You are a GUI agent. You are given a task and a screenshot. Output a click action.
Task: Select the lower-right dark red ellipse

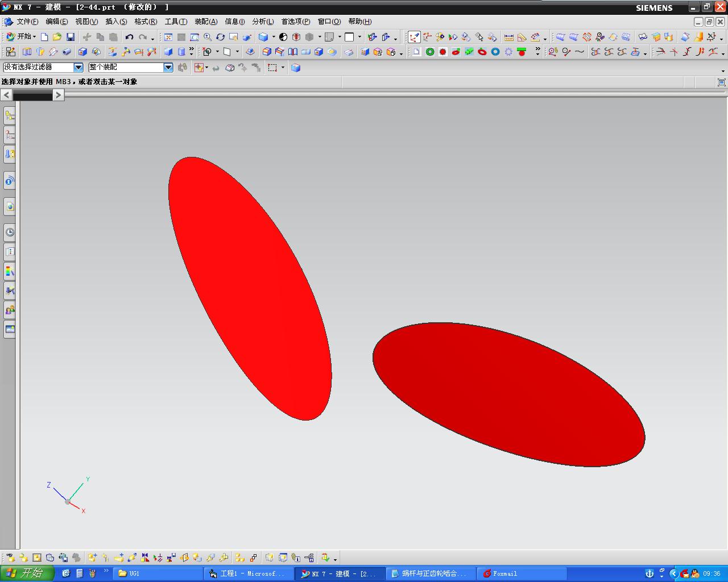[509, 395]
